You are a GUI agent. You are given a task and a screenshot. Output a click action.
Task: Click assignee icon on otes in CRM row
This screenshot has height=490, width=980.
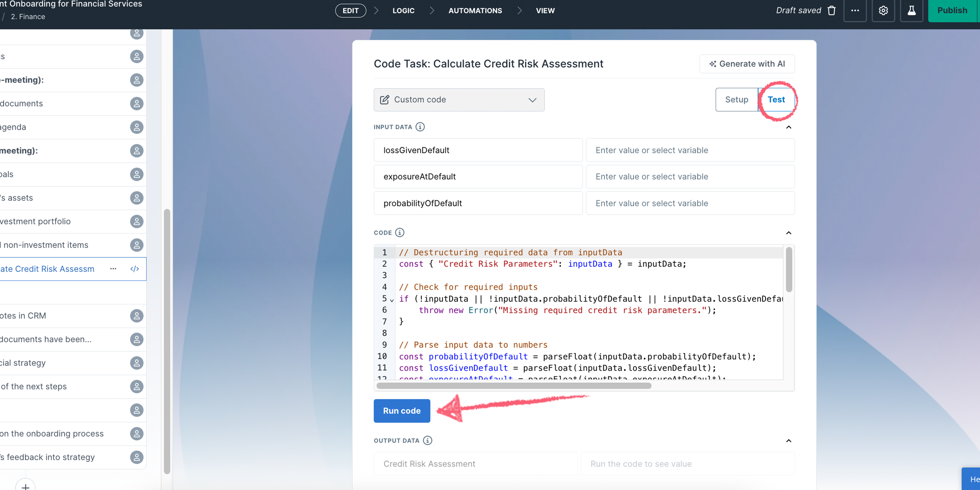pyautogui.click(x=136, y=316)
